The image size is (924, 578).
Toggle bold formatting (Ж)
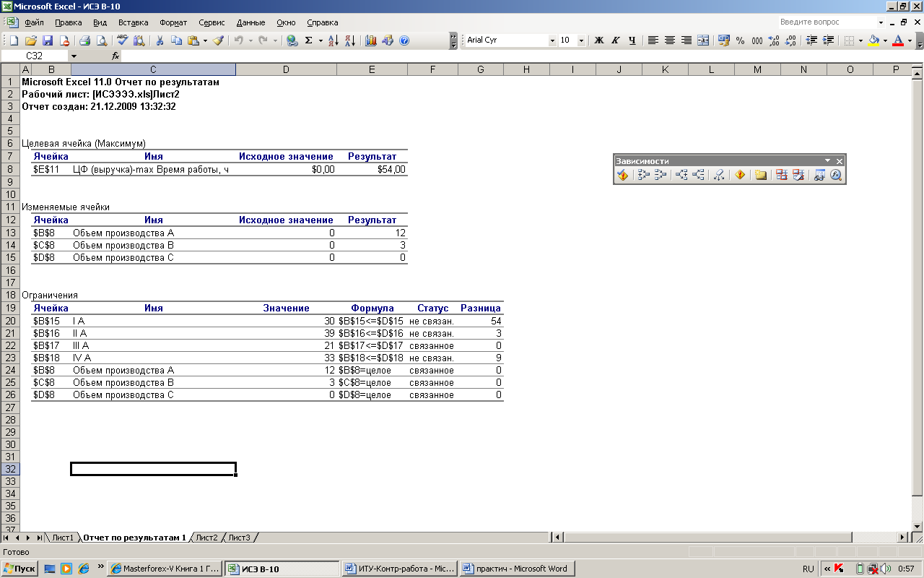point(598,40)
